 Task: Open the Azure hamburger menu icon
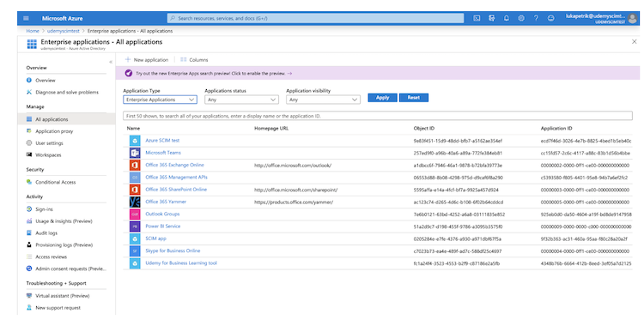(x=27, y=18)
